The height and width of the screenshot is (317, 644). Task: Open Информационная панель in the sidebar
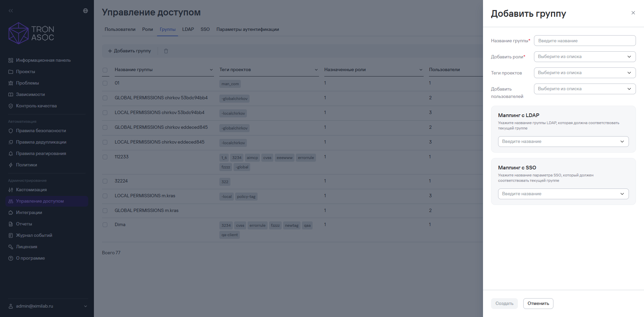(43, 60)
